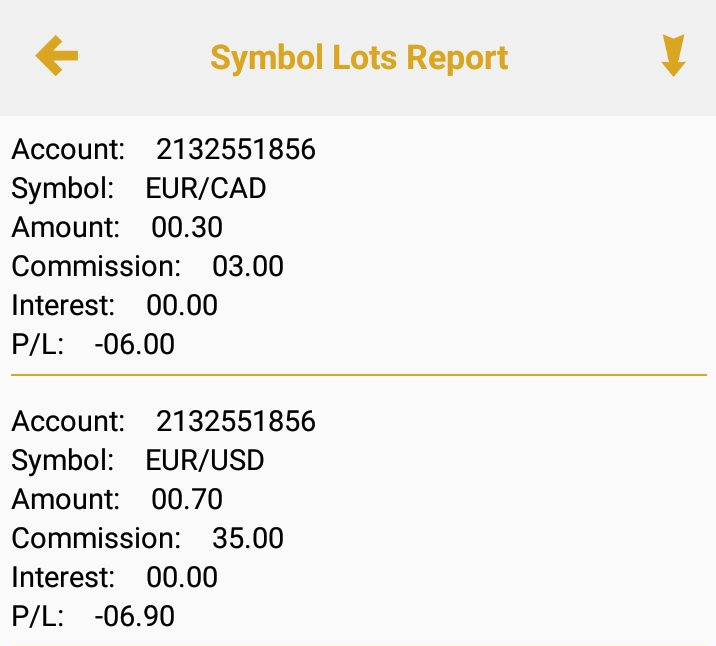
Task: Tap the EUR/CAD amount 00.30
Action: (187, 227)
